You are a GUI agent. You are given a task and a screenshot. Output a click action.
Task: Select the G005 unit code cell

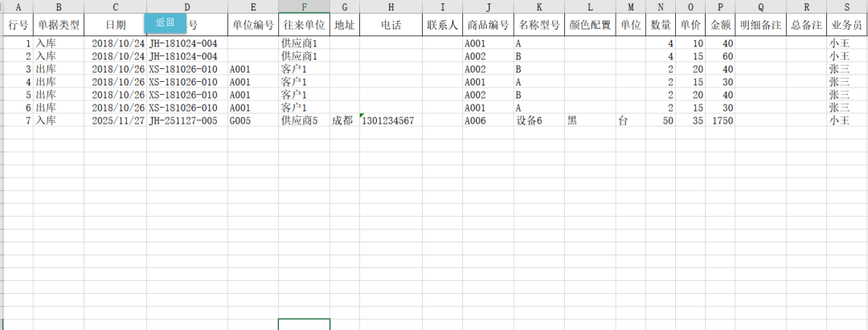[x=252, y=120]
